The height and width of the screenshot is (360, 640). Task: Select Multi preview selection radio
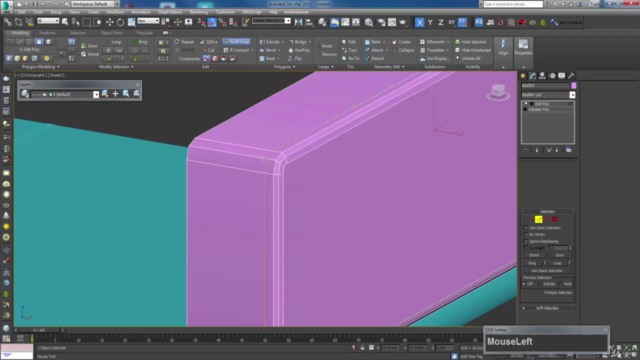pos(560,284)
